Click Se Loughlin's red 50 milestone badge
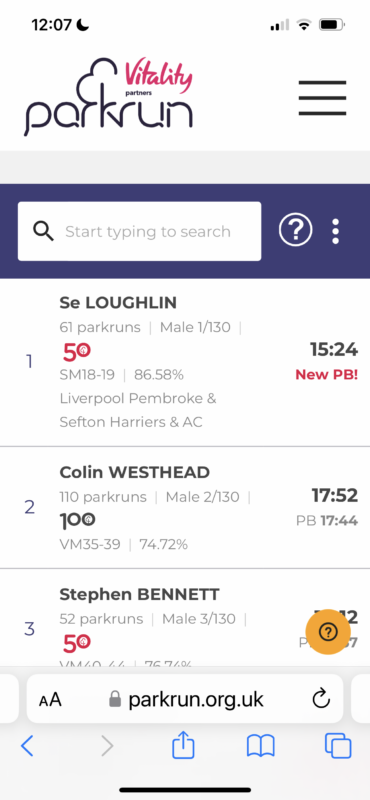The height and width of the screenshot is (800, 370). (x=77, y=352)
